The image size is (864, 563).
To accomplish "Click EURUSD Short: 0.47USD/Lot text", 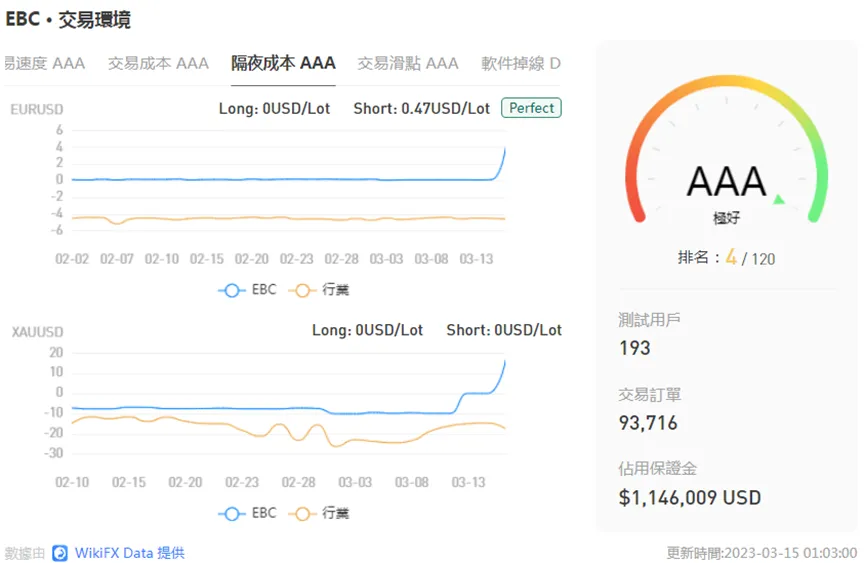I will click(422, 109).
